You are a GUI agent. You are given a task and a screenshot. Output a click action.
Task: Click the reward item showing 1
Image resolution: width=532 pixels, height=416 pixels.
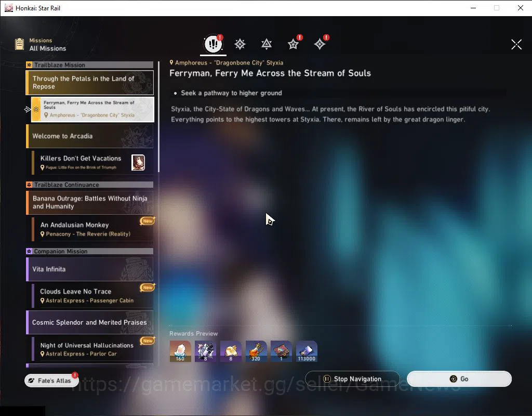tap(281, 351)
